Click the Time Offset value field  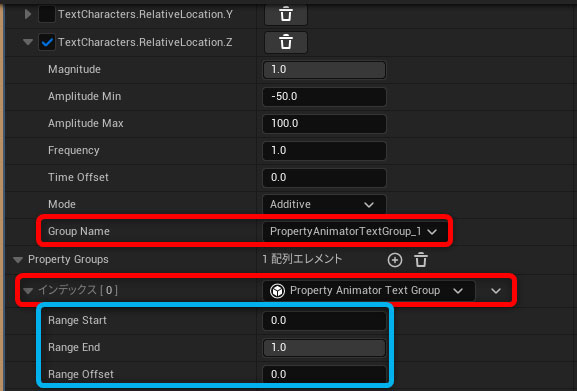click(324, 177)
